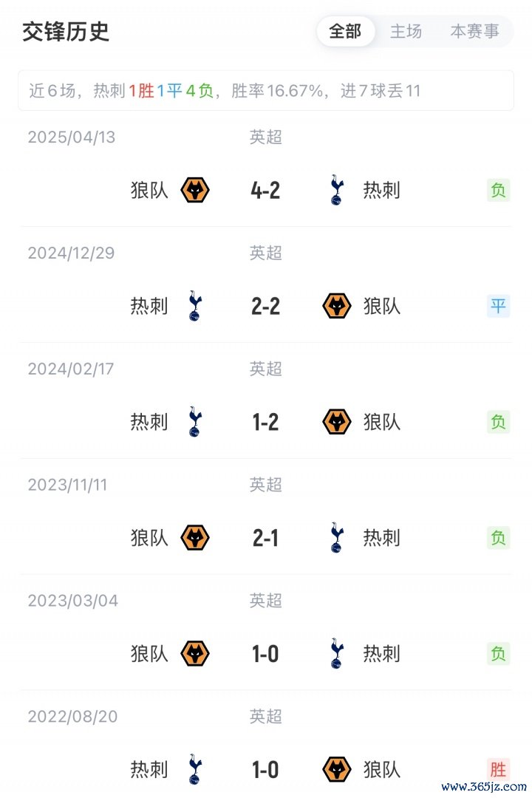Click Wolves crest in 2025/04/13 match
The image size is (532, 798).
tap(195, 191)
